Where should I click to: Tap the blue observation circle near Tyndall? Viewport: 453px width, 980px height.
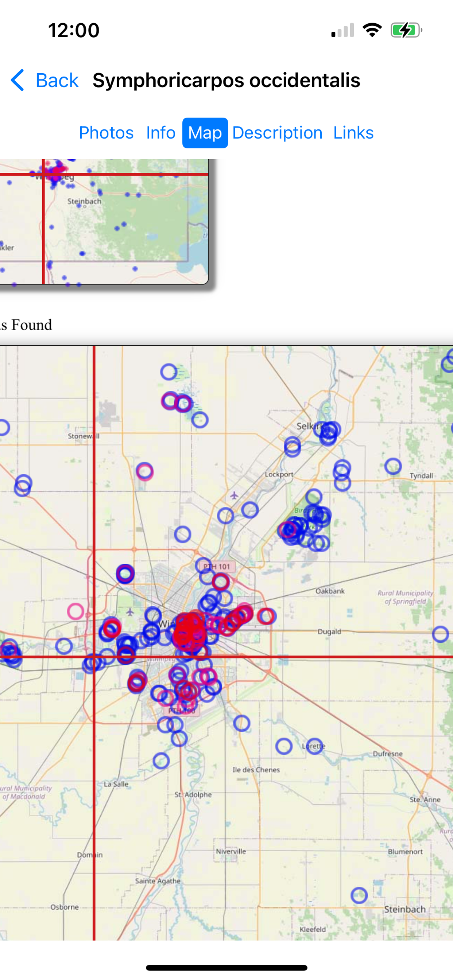click(x=393, y=466)
